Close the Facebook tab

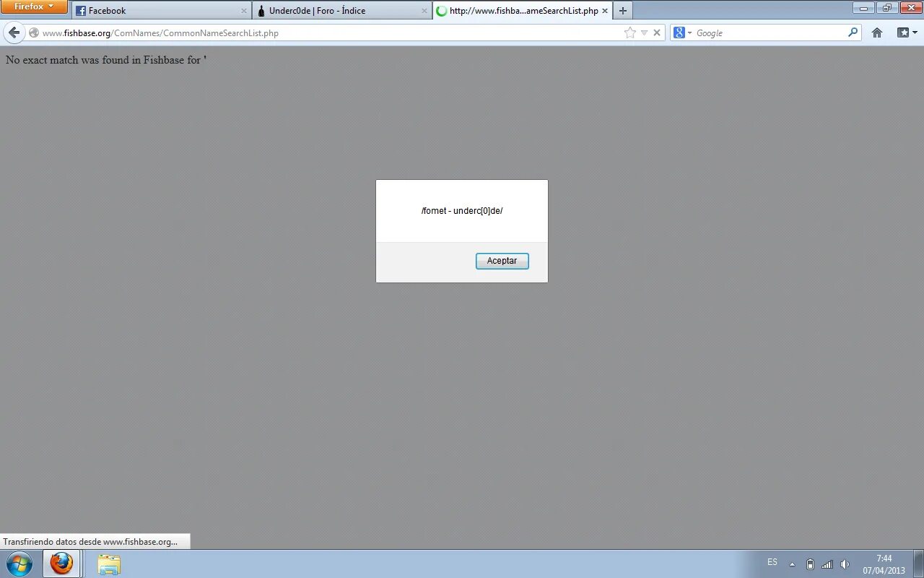(243, 11)
